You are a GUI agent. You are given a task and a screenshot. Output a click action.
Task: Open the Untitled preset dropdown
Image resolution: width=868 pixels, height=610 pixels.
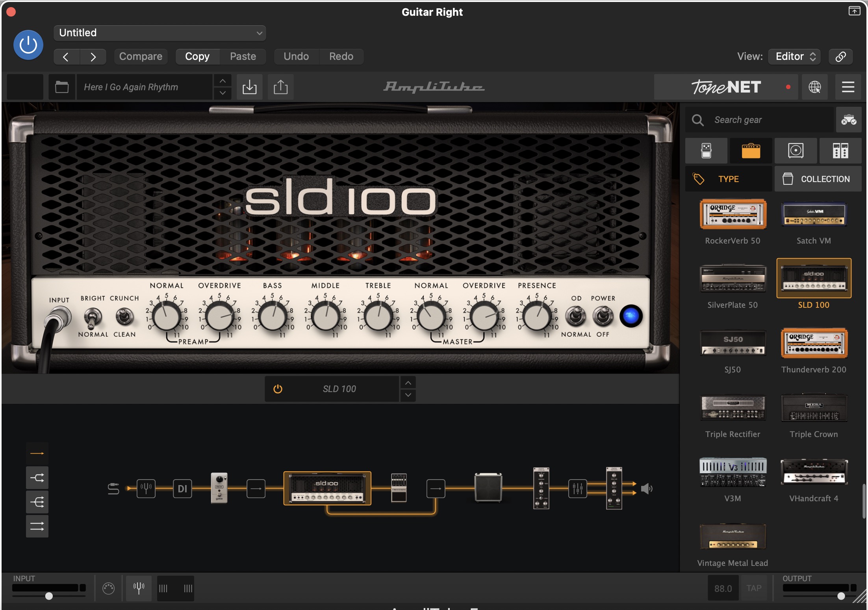click(x=160, y=33)
